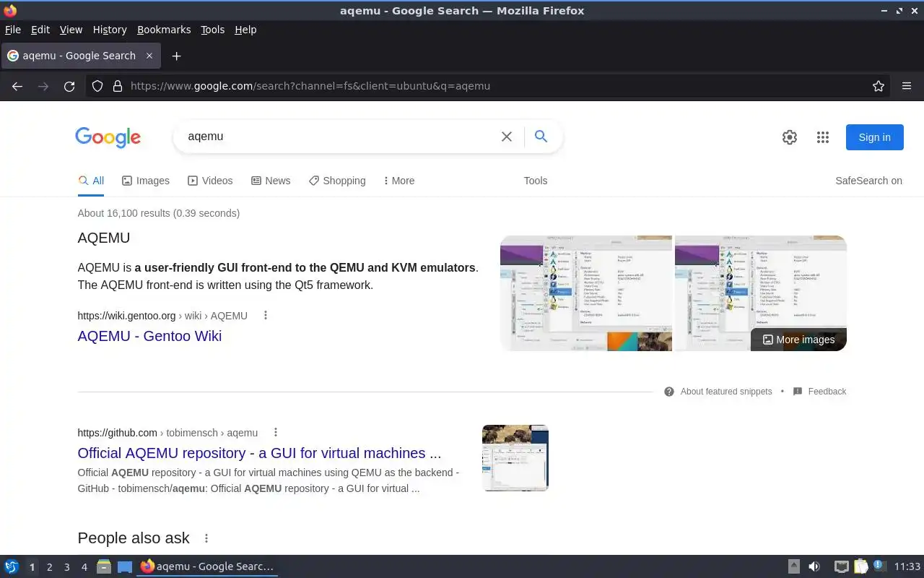
Task: Go back using the browser back arrow
Action: (17, 86)
